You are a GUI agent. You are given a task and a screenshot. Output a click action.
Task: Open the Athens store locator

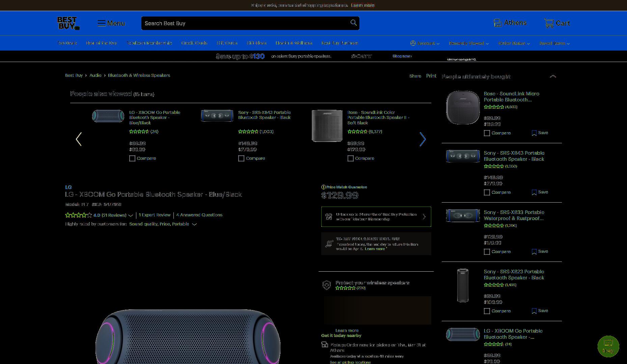point(510,23)
